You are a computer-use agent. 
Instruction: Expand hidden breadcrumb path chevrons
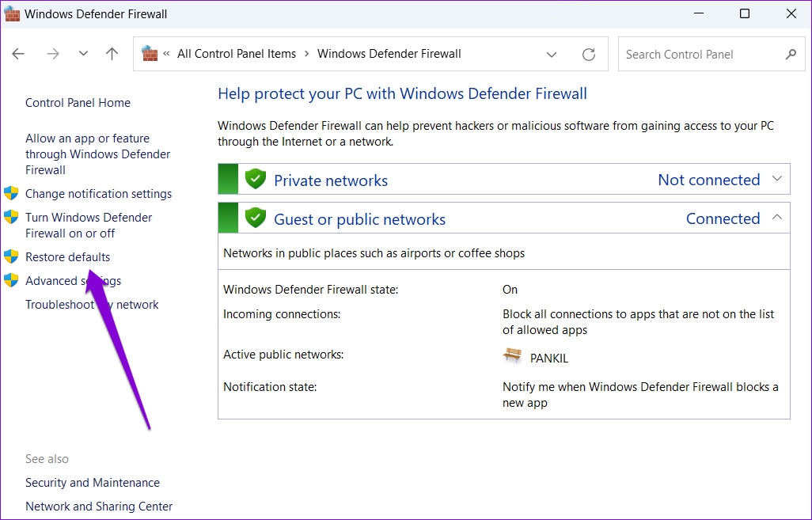(167, 54)
